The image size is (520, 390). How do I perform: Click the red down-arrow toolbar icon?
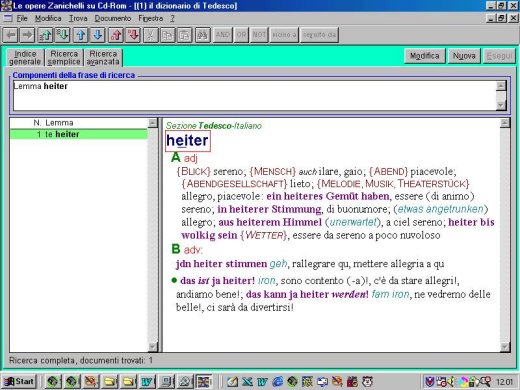(133, 35)
